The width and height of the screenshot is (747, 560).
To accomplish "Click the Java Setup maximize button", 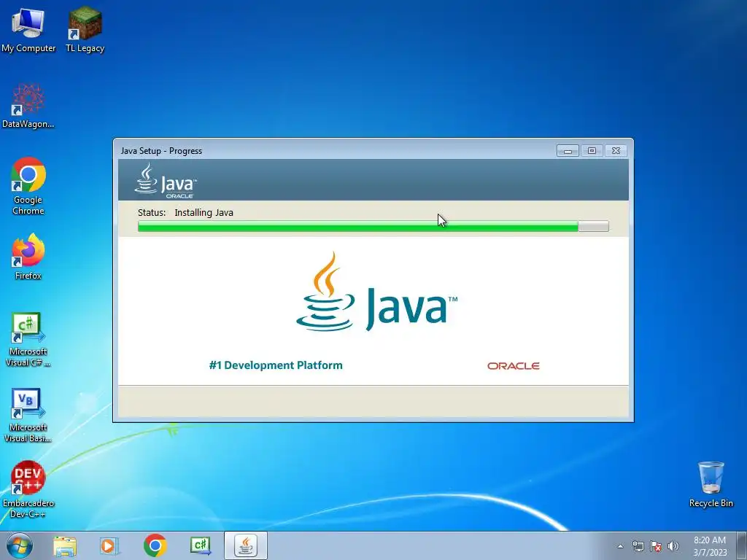I will click(x=592, y=150).
